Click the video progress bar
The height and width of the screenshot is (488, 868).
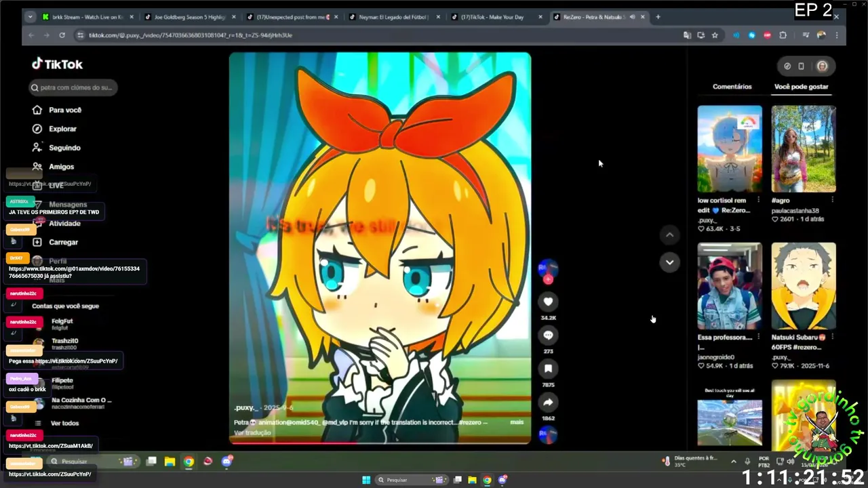(x=380, y=443)
